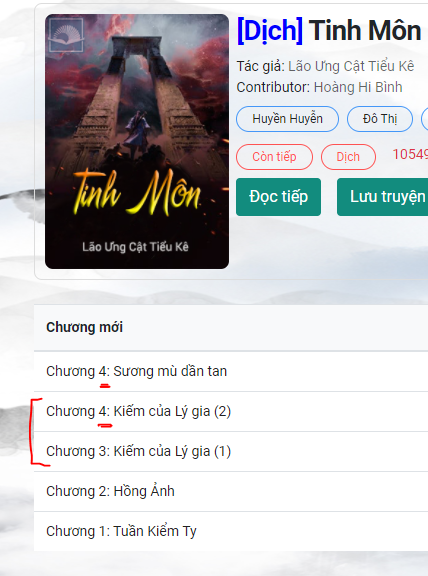
Task: Open the author link Lão Ưng Cật Tiểu Kê
Action: (x=351, y=66)
